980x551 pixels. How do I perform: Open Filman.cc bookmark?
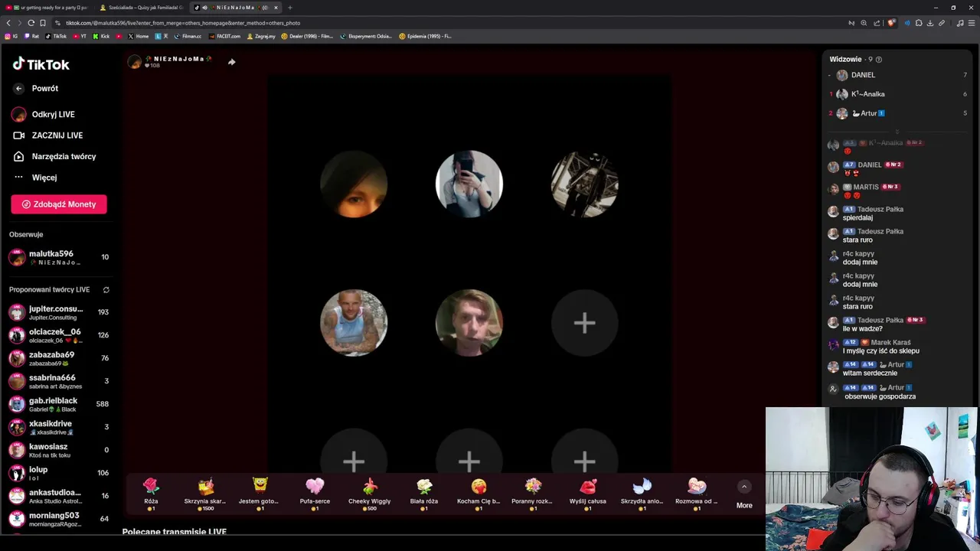coord(188,36)
